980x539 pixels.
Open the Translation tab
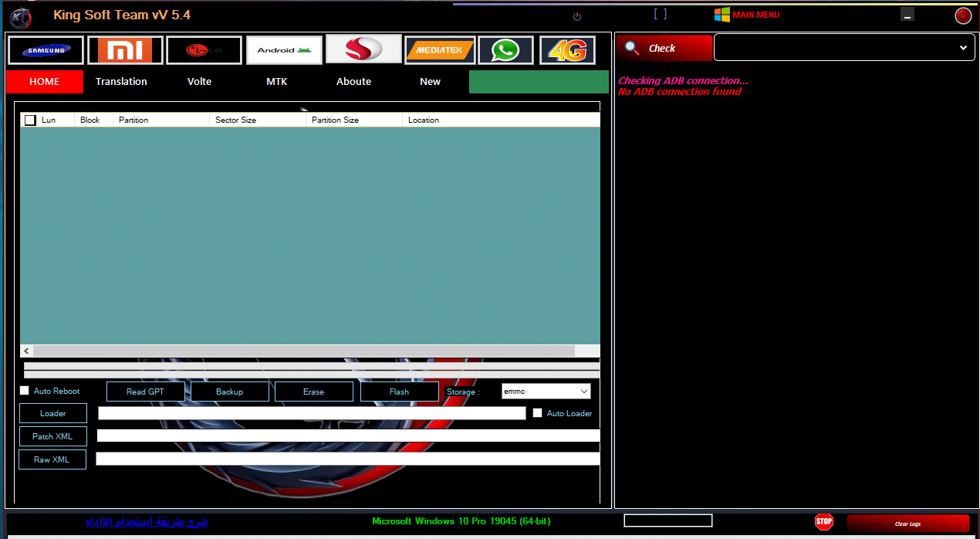click(121, 81)
